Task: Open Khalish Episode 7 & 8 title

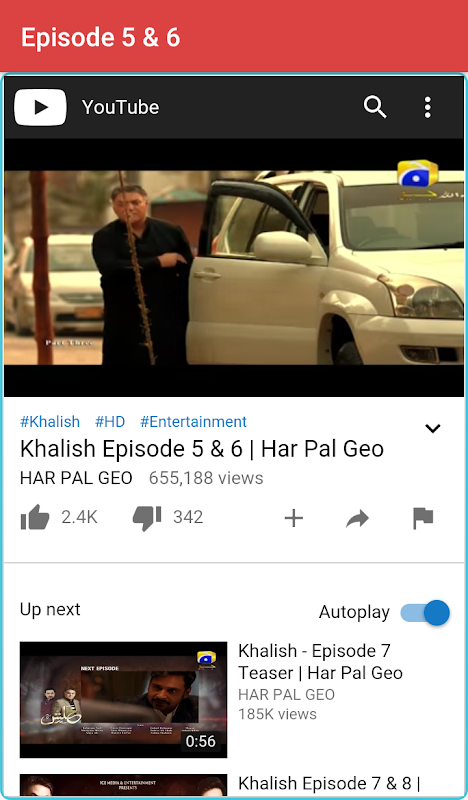Action: 329,783
